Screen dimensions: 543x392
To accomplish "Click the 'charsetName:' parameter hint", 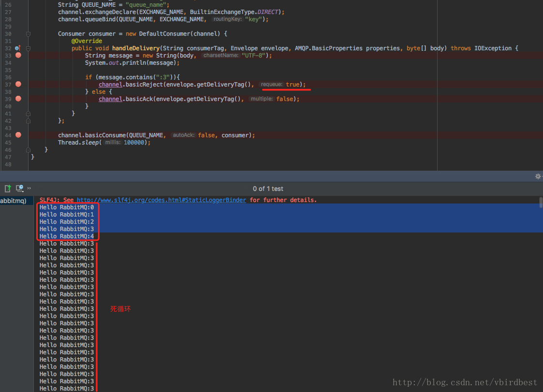I will (x=220, y=56).
